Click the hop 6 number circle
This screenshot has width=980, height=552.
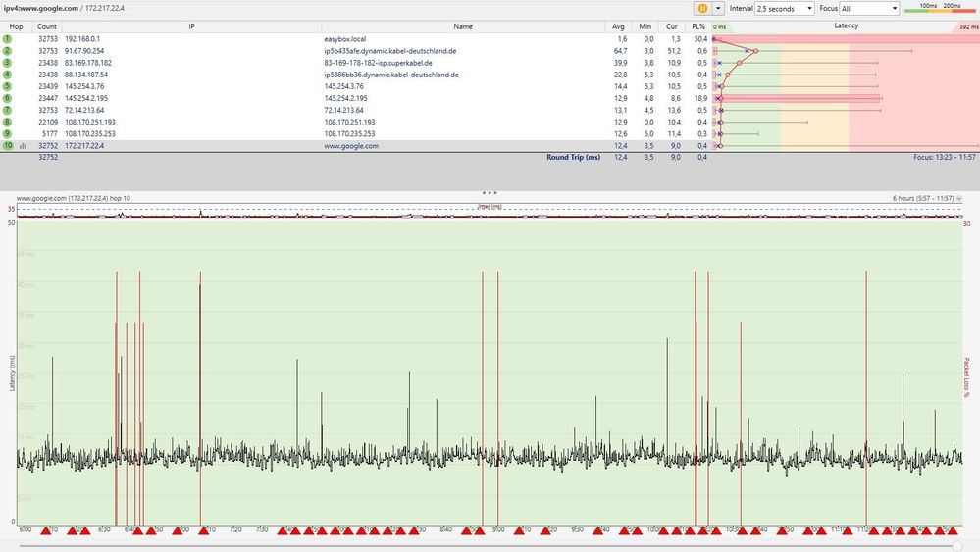[x=7, y=98]
